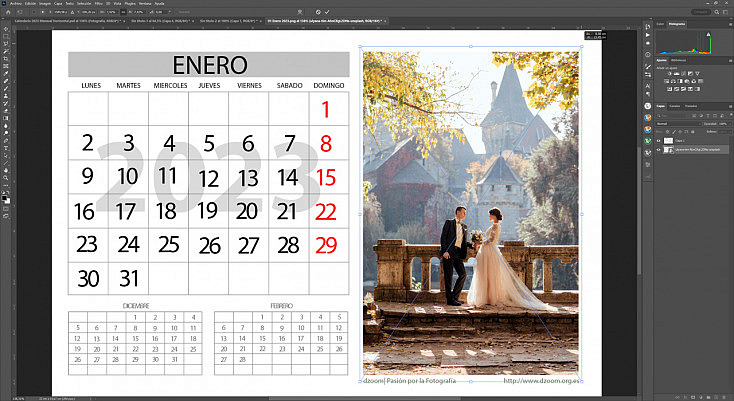
Task: Click the search magnifier icon
Action: [x=717, y=12]
